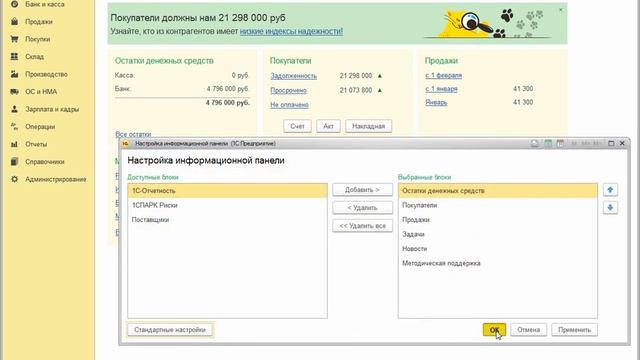Click the ОС и НМА sidebar label
Image resolution: width=640 pixels, height=360 pixels.
click(x=41, y=92)
